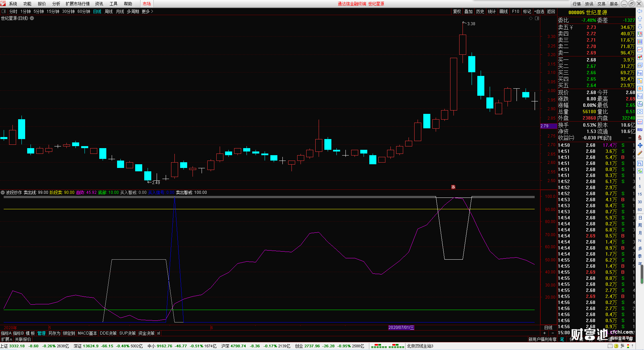
Task: Select the RSI indicator sidebar icon
Action: [x=640, y=130]
